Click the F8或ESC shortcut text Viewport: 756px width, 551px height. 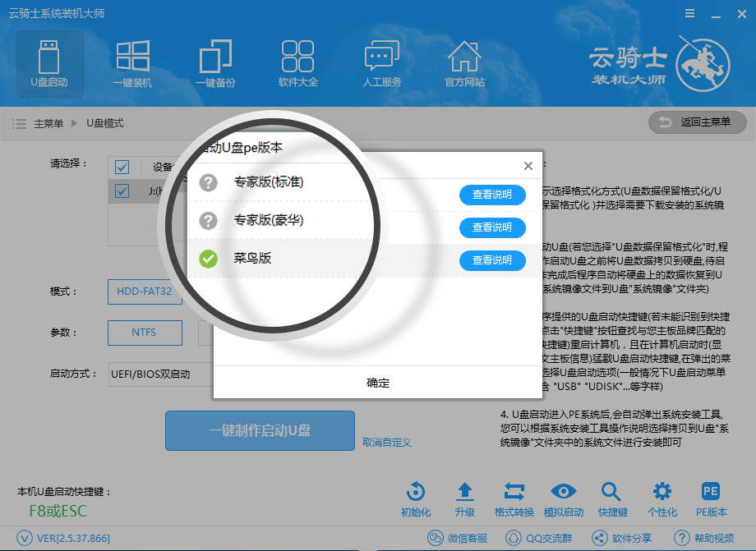click(58, 511)
